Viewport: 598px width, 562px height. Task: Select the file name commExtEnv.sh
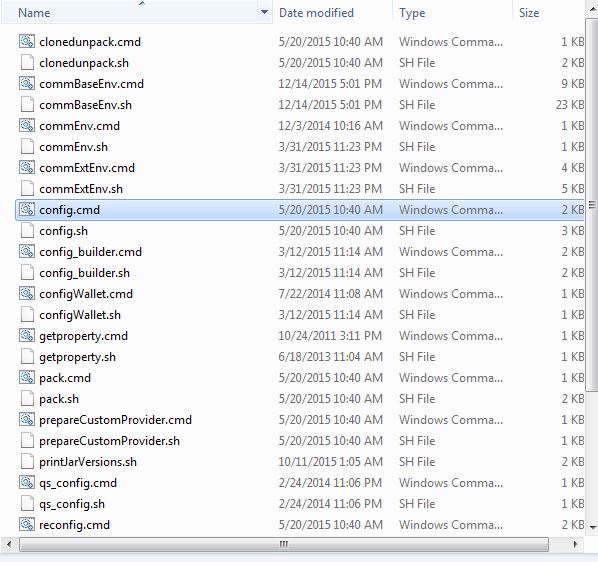81,188
